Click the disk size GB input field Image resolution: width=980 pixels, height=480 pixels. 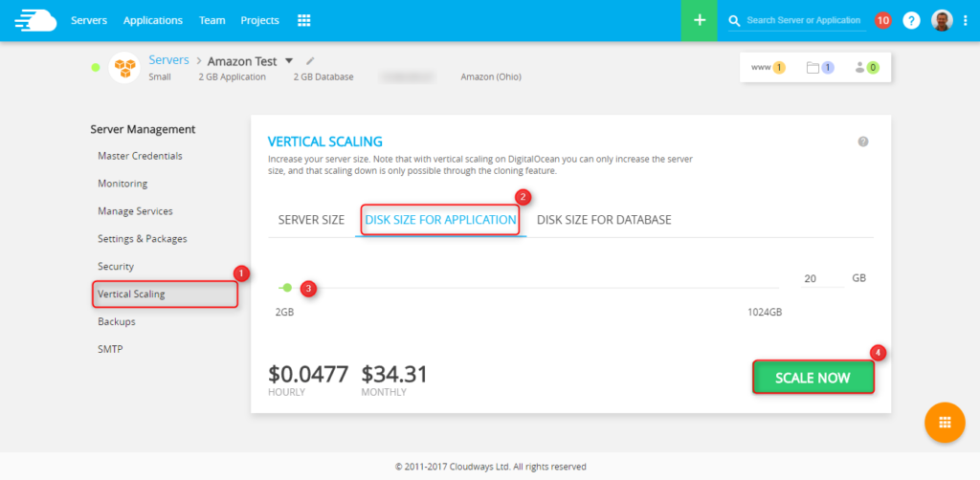click(818, 278)
